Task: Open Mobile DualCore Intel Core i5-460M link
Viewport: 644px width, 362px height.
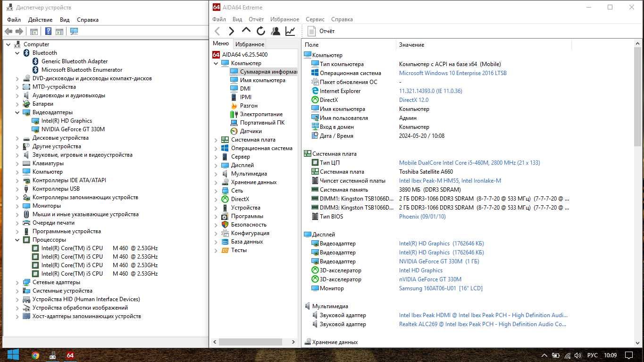Action: [469, 163]
